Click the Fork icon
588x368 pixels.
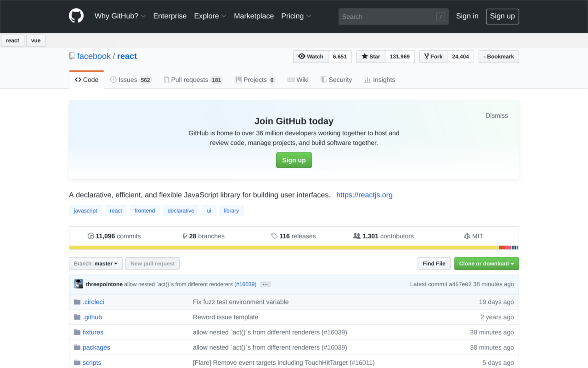[x=426, y=56]
